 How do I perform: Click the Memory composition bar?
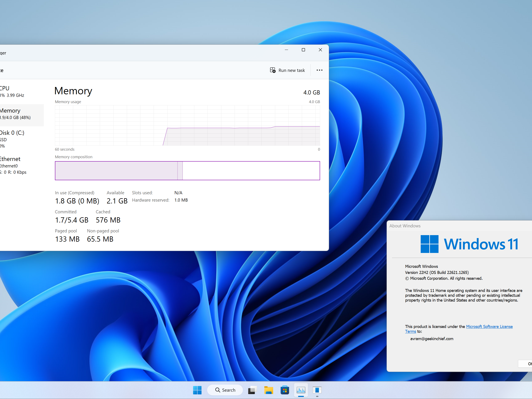point(187,171)
